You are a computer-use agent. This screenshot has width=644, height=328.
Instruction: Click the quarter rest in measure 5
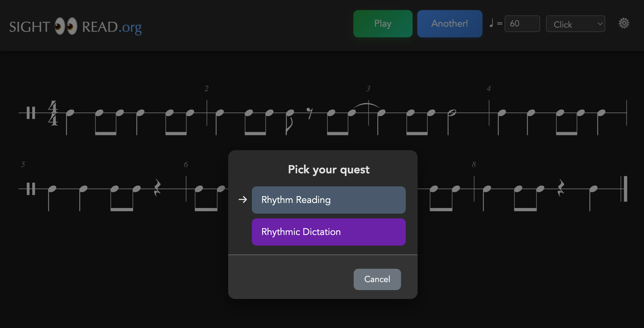pos(157,188)
